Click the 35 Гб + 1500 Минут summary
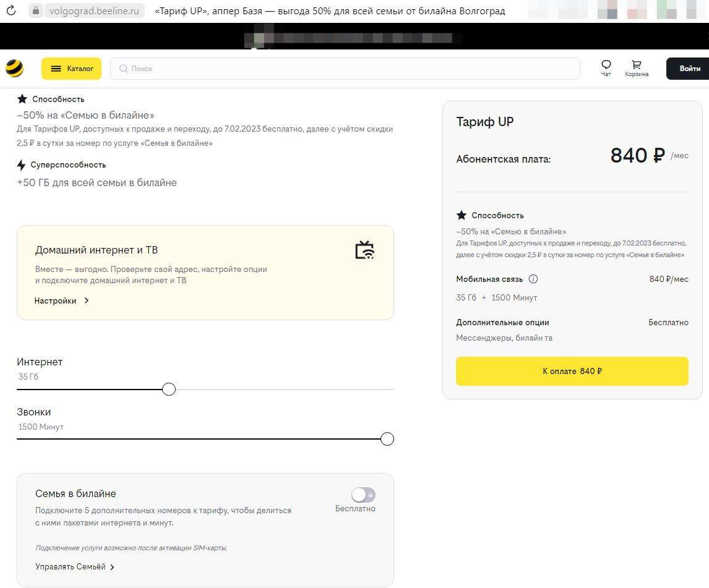709x588 pixels. click(496, 297)
